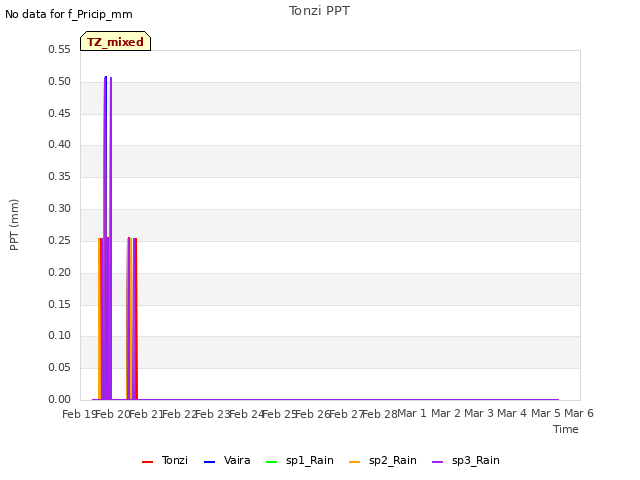Click the 0.10 y-axis tick label

coord(60,336)
